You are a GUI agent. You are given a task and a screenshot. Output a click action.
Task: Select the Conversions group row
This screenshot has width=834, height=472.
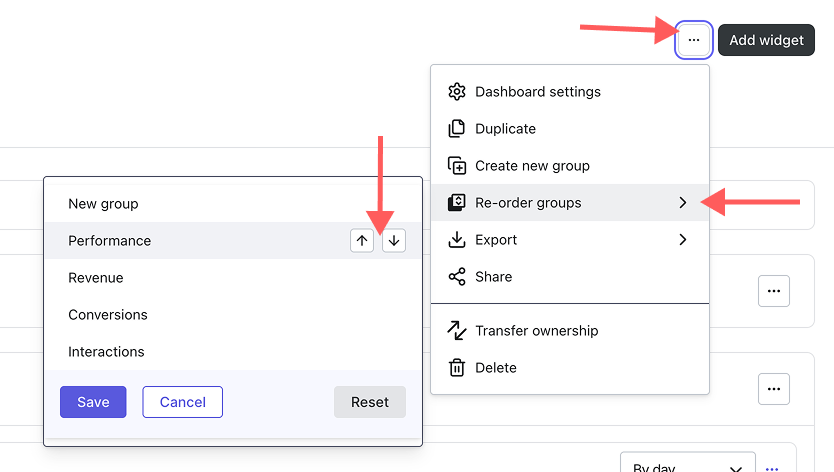pyautogui.click(x=233, y=314)
